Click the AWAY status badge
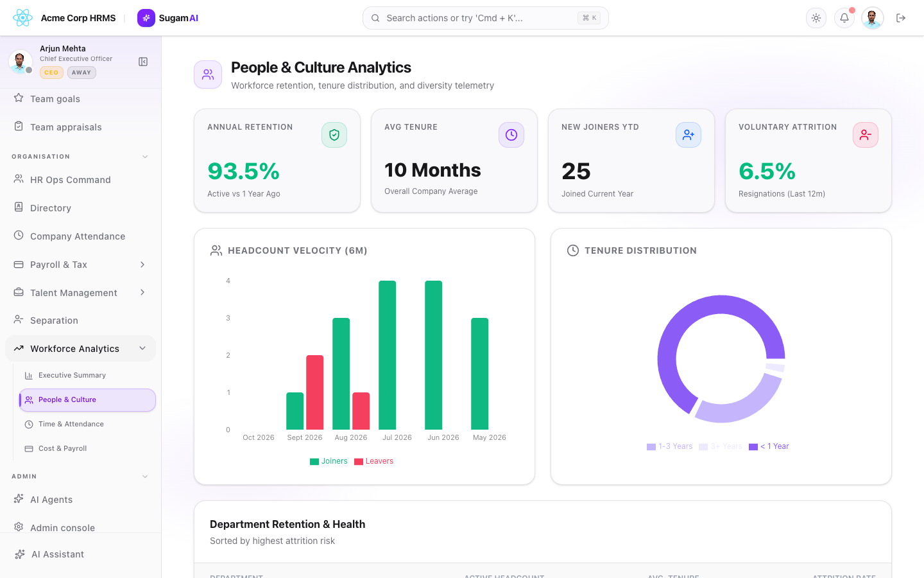 coord(81,73)
